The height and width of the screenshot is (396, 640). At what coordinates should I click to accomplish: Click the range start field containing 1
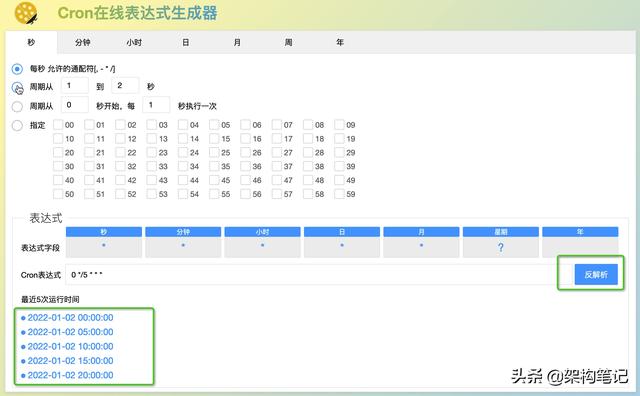pyautogui.click(x=75, y=86)
